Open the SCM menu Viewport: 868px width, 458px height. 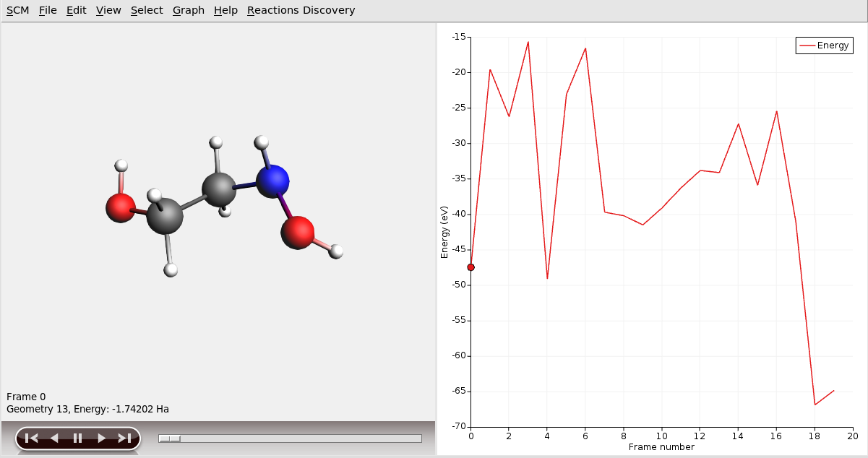pyautogui.click(x=17, y=10)
